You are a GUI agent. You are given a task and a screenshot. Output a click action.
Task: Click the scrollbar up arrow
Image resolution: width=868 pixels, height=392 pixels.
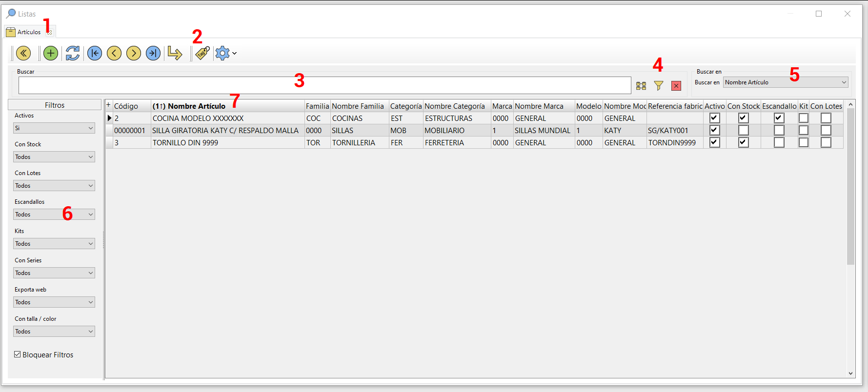(x=851, y=104)
